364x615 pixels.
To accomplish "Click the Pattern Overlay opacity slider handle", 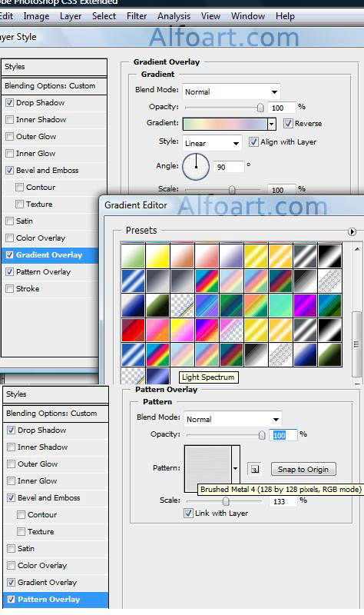I will coord(262,434).
